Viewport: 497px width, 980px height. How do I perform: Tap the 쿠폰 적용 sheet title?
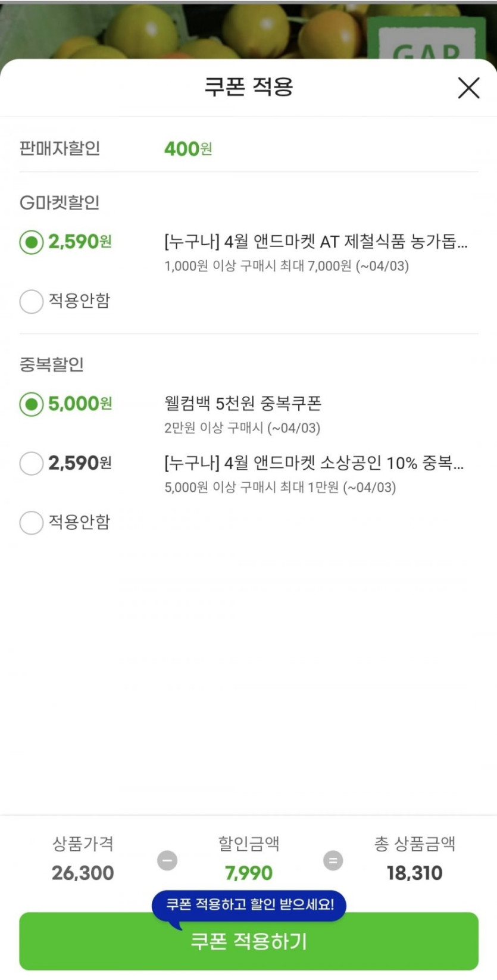point(249,87)
